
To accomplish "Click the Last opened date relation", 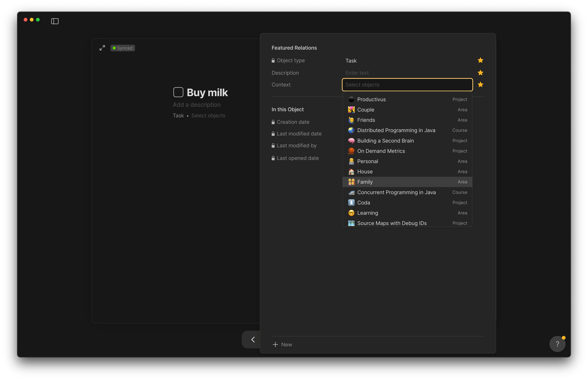I will point(295,158).
